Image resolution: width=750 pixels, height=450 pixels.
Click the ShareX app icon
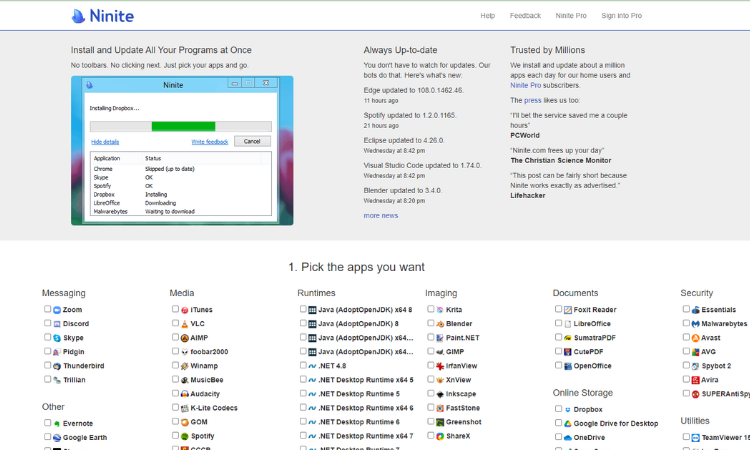440,436
